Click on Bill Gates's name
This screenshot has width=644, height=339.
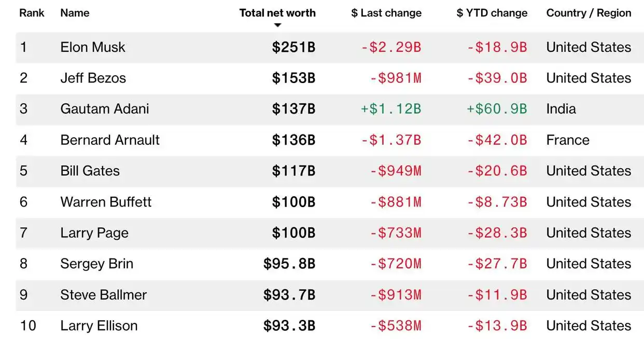tap(90, 171)
